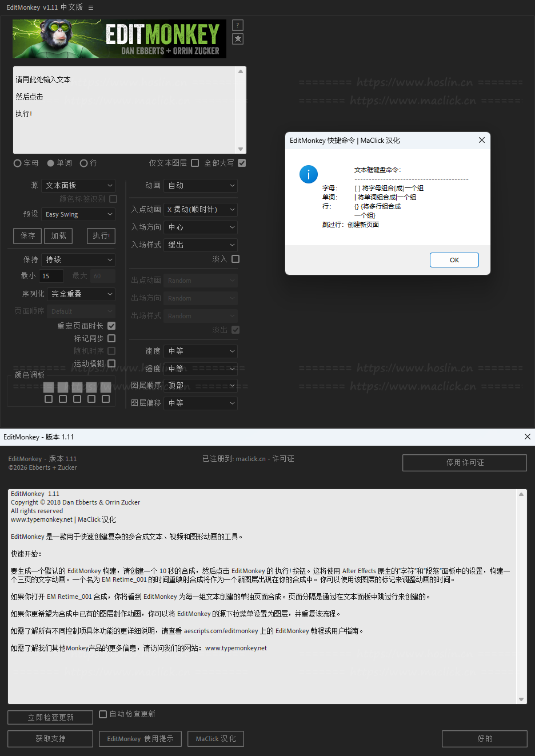This screenshot has height=756, width=535.
Task: Click OK in the shortcut dialog
Action: click(x=454, y=260)
